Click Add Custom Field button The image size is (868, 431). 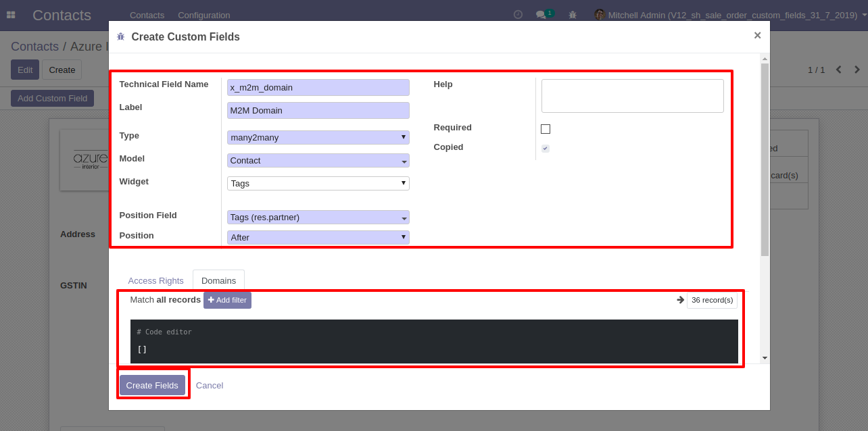click(x=52, y=98)
